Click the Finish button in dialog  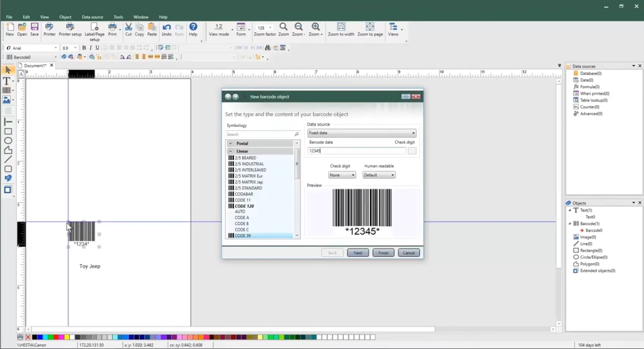tap(383, 253)
